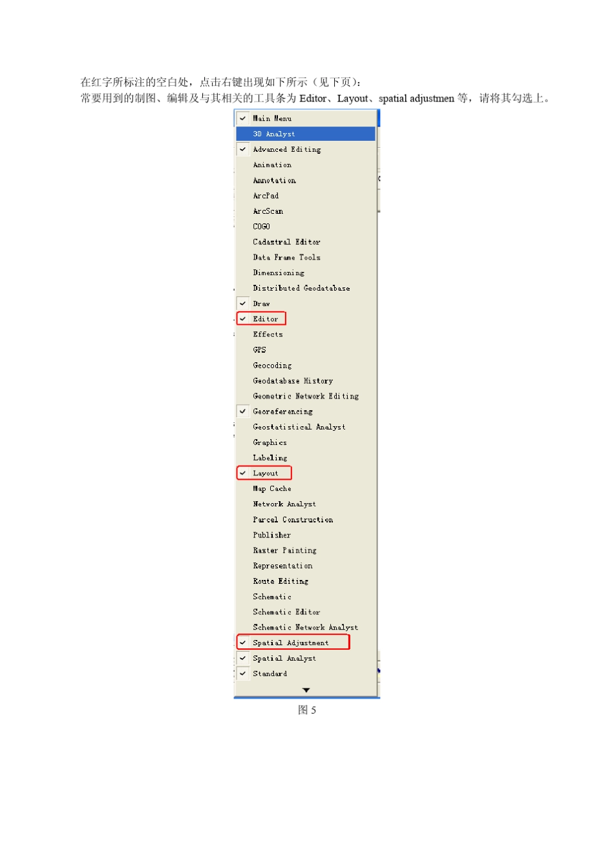Expand more toolbars via bottom arrow
The image size is (614, 868).
(306, 690)
